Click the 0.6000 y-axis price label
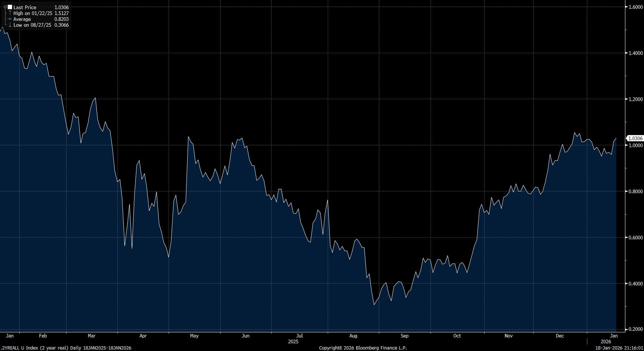 (x=635, y=238)
